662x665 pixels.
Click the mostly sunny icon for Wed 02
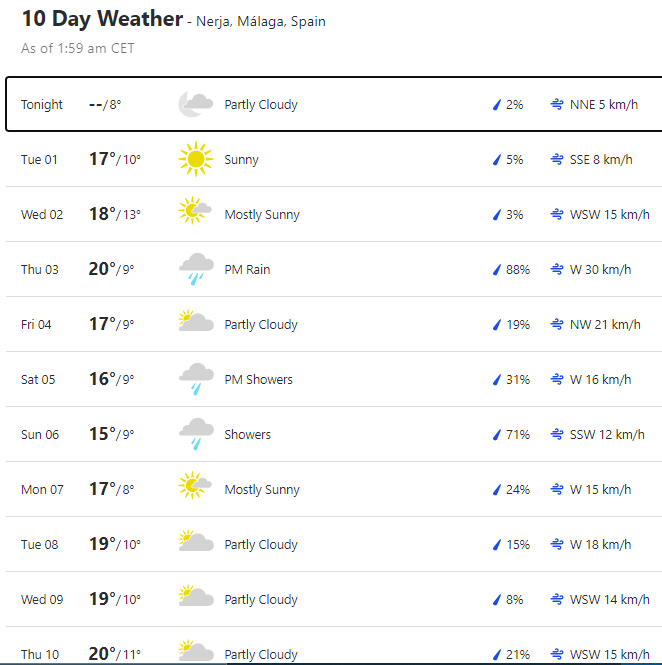pyautogui.click(x=195, y=214)
